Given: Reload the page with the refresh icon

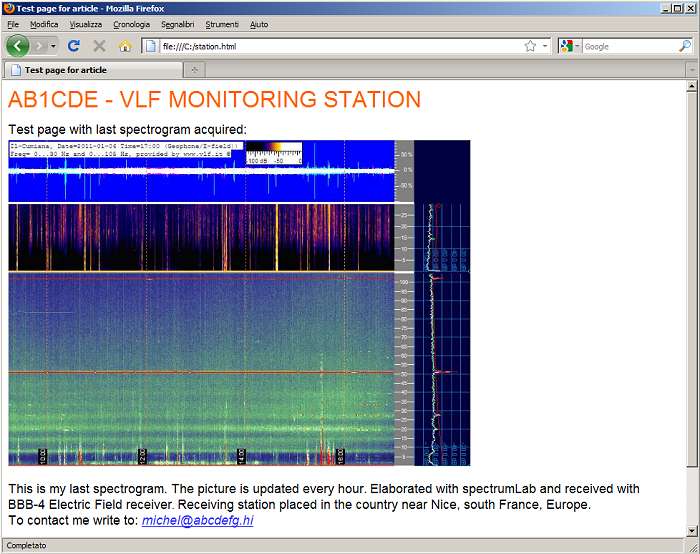Looking at the screenshot, I should pos(74,46).
